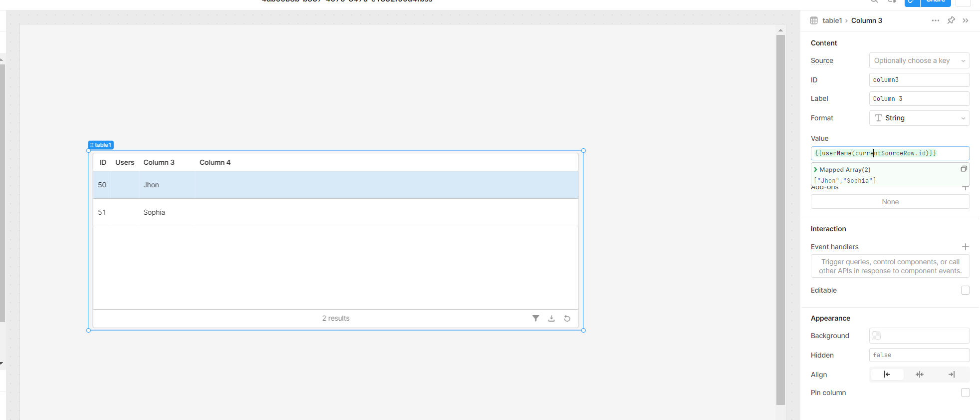Open the Format dropdown showing String

click(x=919, y=118)
